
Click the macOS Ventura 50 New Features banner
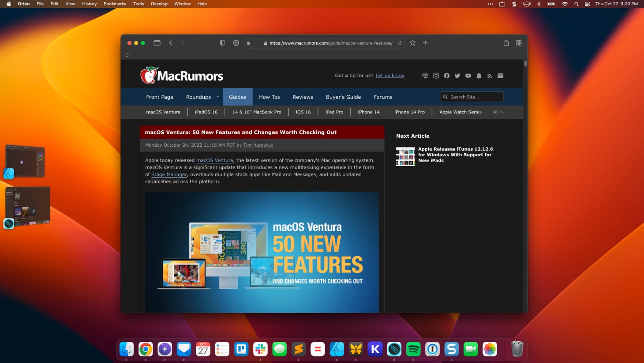tap(262, 252)
